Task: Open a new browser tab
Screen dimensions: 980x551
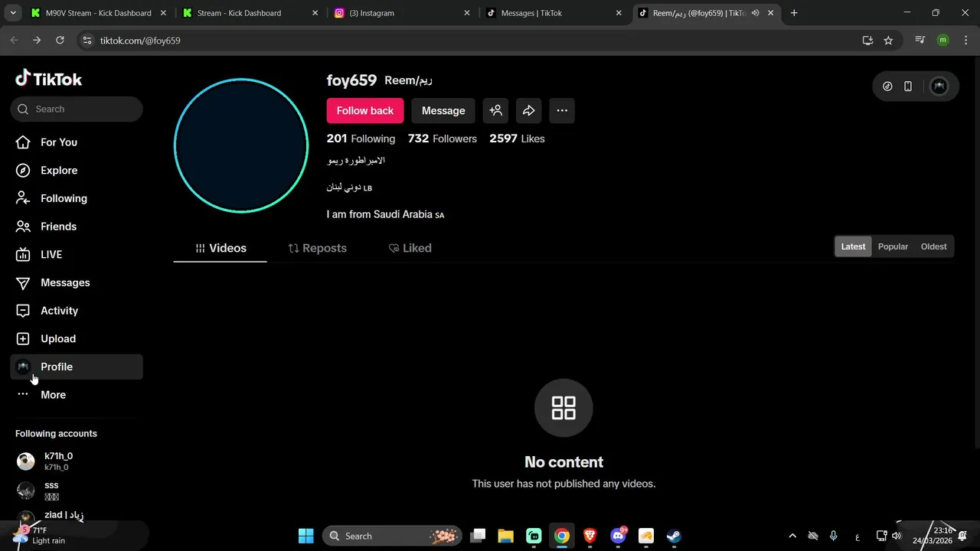Action: coord(794,13)
